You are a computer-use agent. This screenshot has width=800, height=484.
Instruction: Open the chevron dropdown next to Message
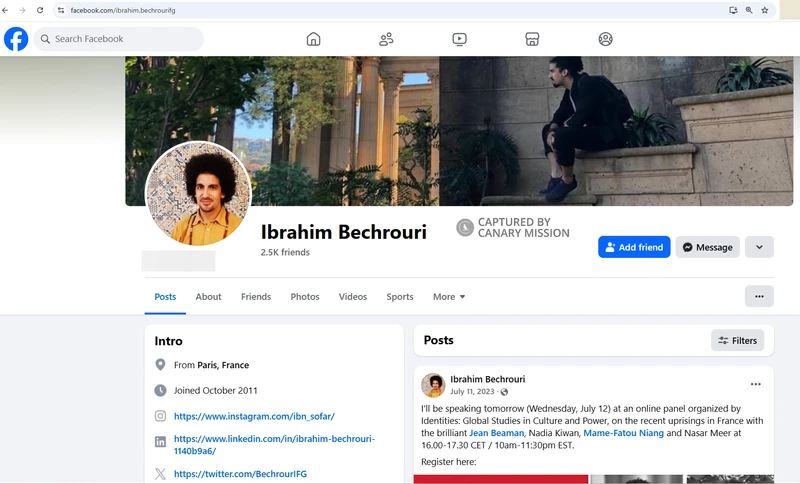pos(759,247)
